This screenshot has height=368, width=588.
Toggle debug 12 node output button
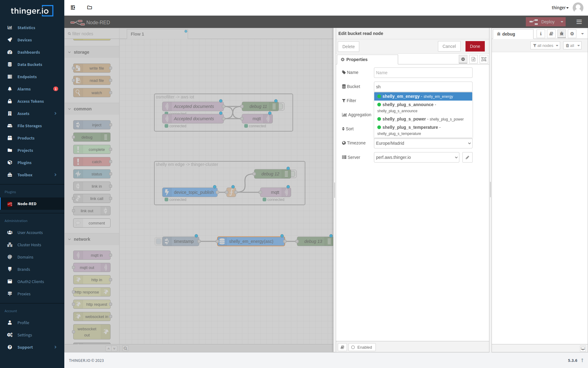pyautogui.click(x=293, y=174)
